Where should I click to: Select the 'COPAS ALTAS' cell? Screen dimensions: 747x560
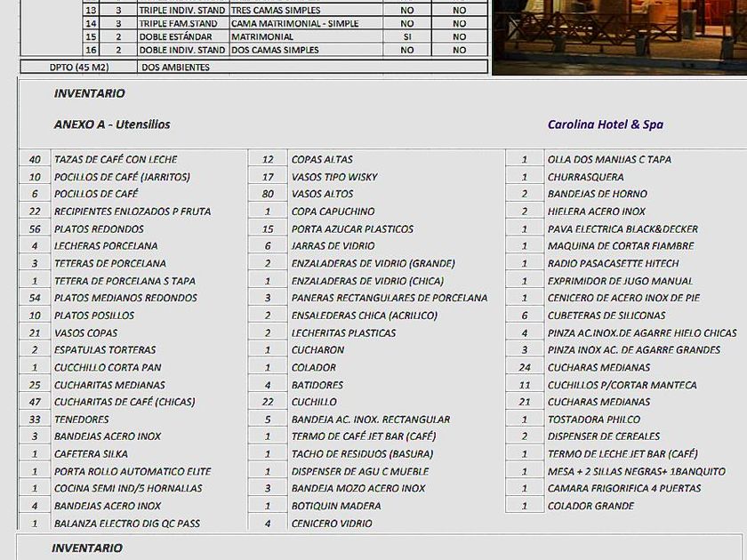322,159
